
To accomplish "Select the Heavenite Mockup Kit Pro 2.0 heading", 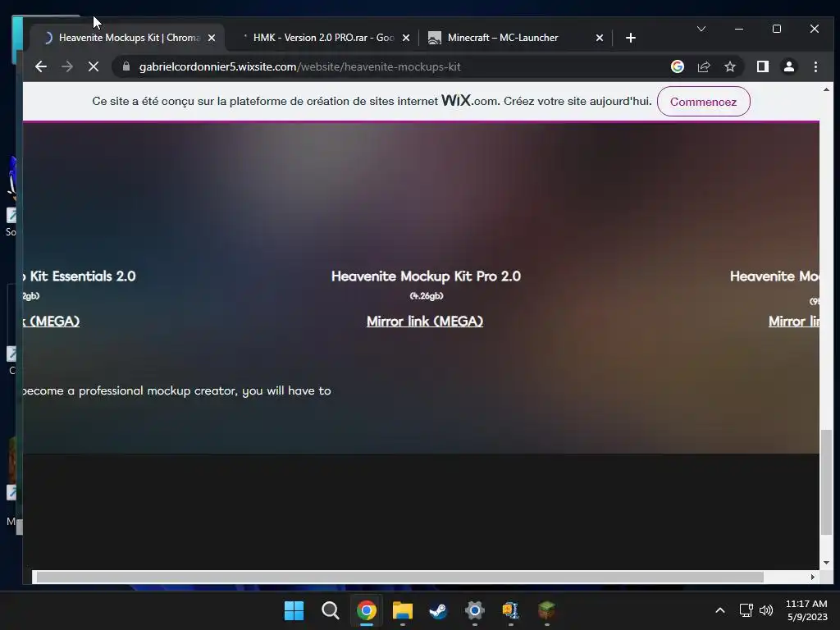I will [x=426, y=276].
